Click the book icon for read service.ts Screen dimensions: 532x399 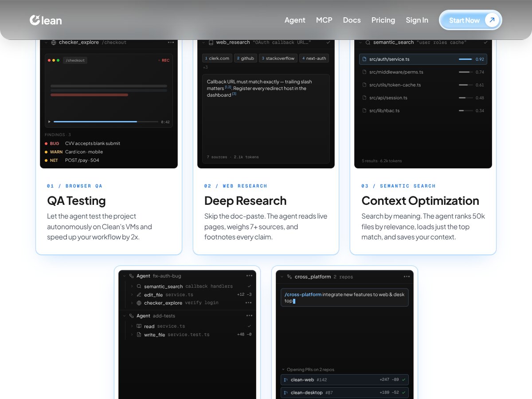(139, 326)
